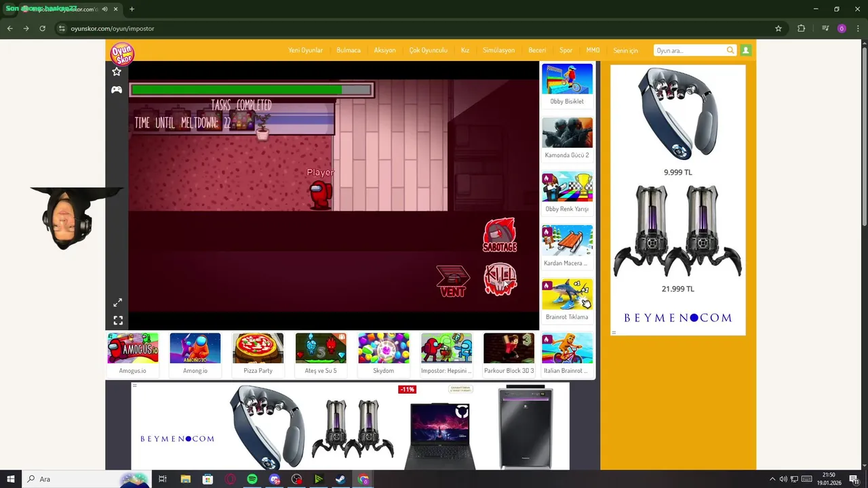Bookmark this page with the address bar star
The width and height of the screenshot is (868, 488).
(778, 28)
